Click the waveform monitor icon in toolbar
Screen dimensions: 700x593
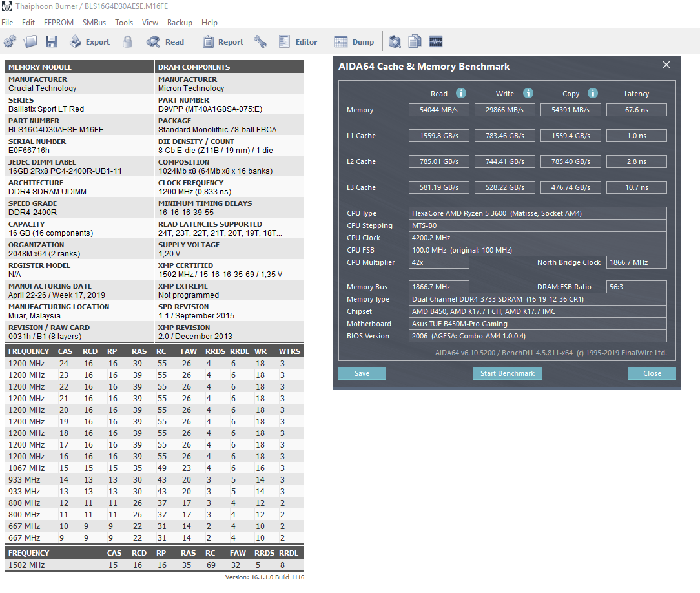436,41
